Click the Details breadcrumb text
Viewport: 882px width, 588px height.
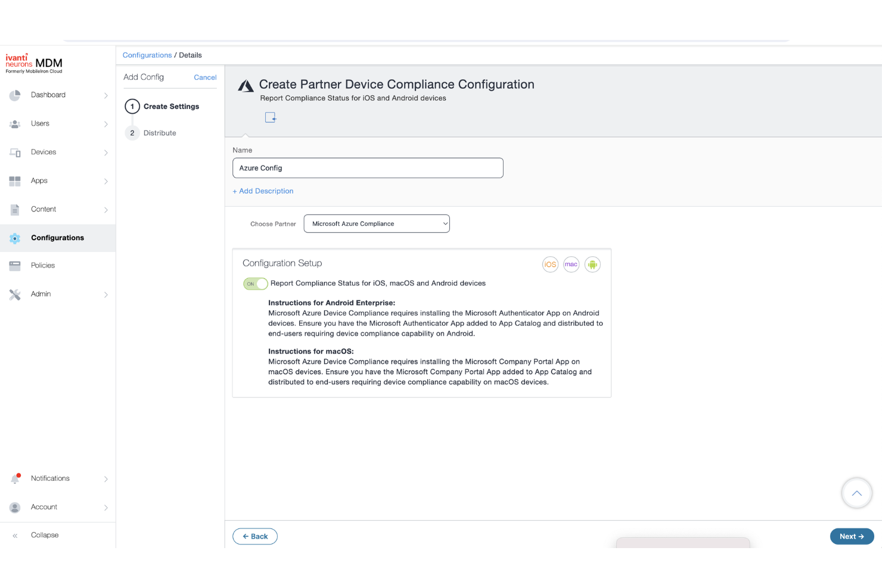coord(190,55)
